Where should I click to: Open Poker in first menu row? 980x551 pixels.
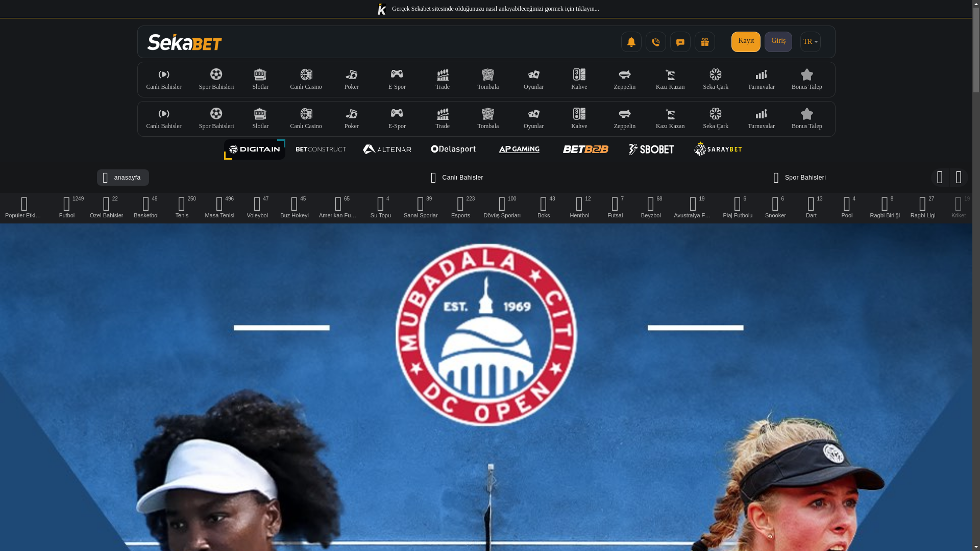click(352, 80)
